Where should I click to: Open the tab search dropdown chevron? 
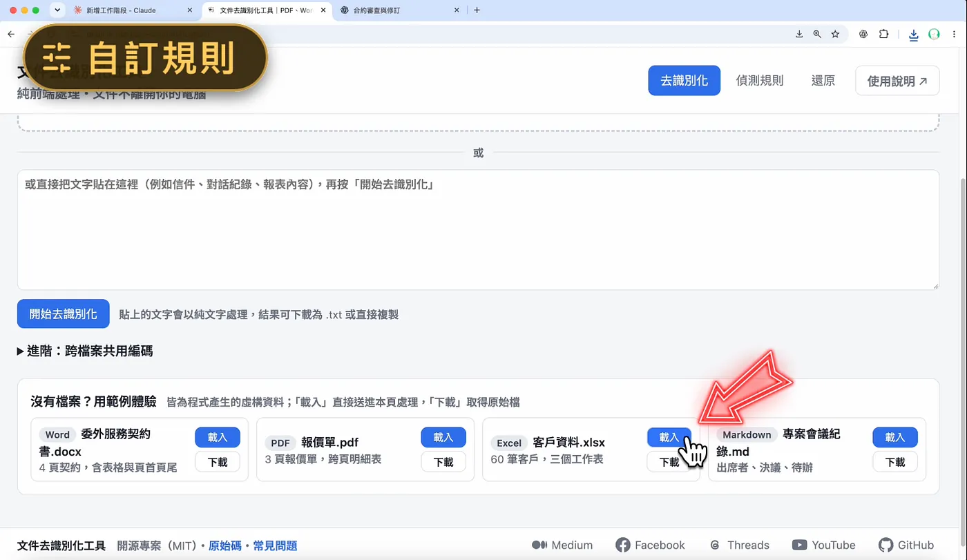click(57, 10)
